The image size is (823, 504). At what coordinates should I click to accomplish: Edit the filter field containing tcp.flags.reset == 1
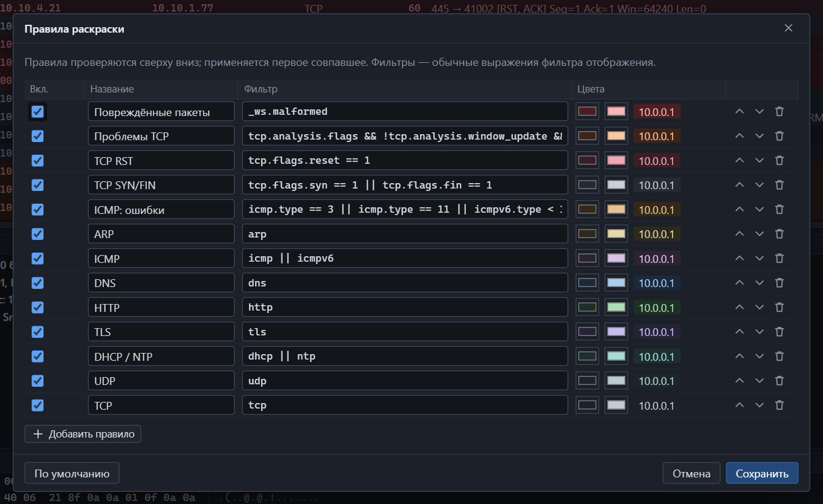tap(405, 160)
